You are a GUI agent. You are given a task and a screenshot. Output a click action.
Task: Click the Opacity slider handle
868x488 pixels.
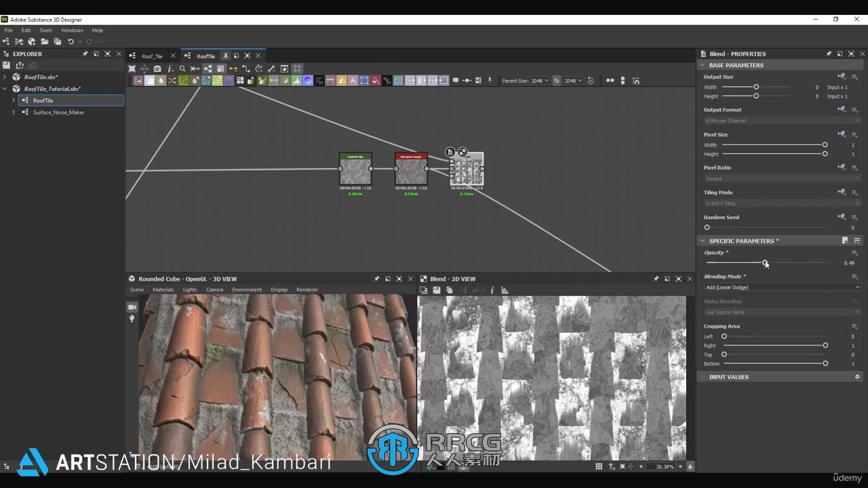tap(765, 262)
